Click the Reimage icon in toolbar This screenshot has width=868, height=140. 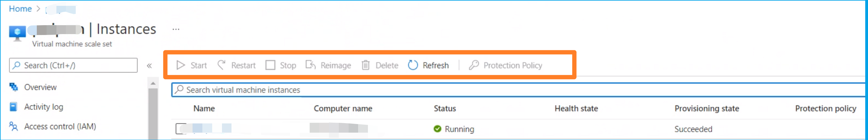310,65
